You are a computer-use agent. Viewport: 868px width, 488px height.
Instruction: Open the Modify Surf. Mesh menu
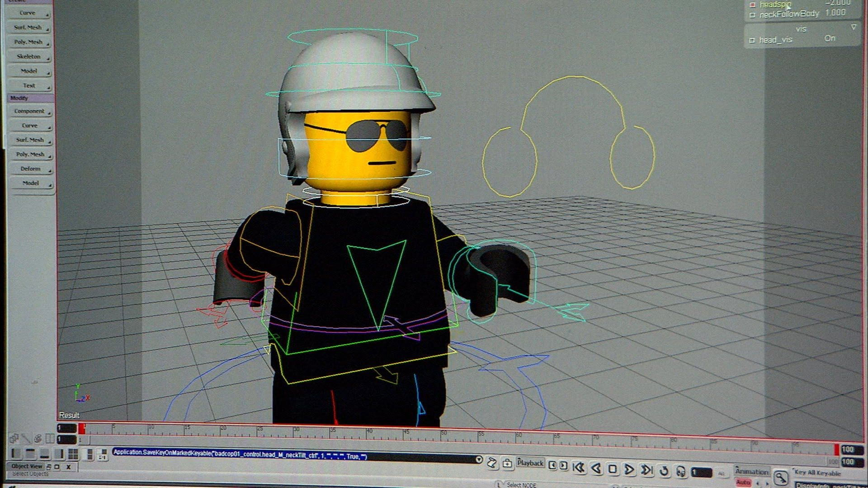(x=31, y=140)
